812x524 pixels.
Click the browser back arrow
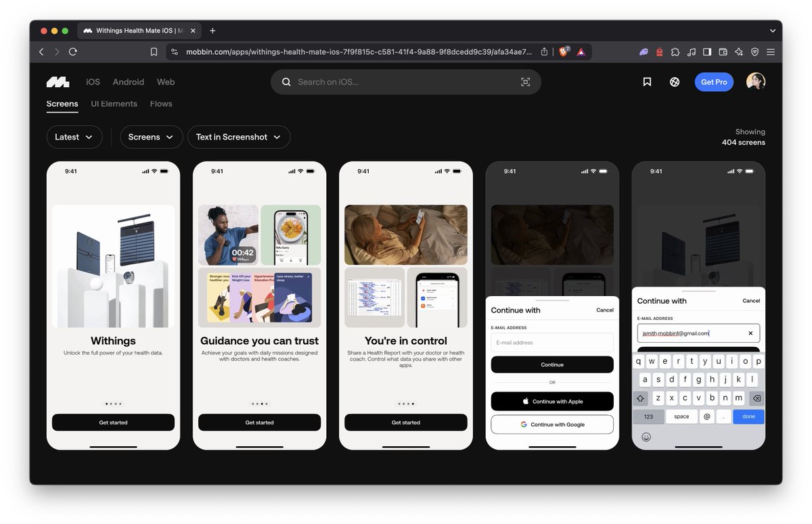(41, 51)
